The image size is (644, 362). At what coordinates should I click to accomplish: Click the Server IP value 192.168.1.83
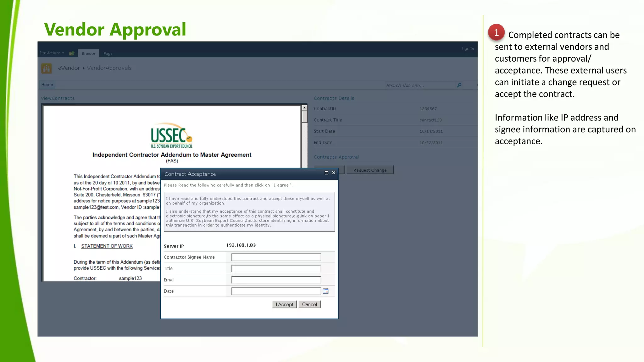coord(241,245)
